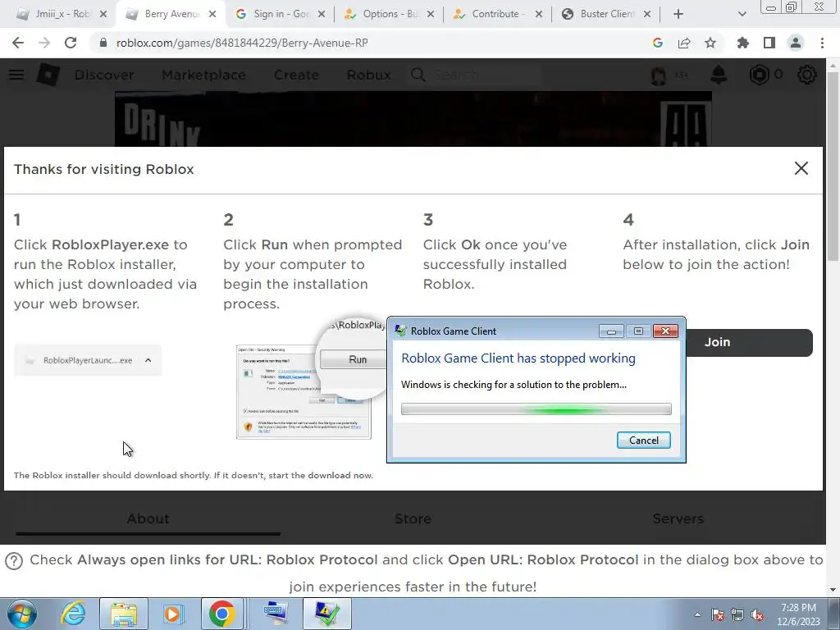Open the Robux nav link

point(368,75)
